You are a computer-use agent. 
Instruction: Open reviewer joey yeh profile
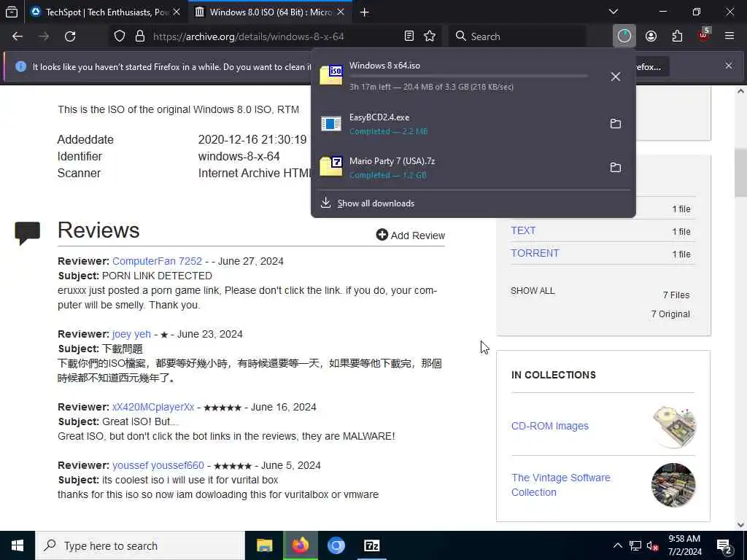131,334
